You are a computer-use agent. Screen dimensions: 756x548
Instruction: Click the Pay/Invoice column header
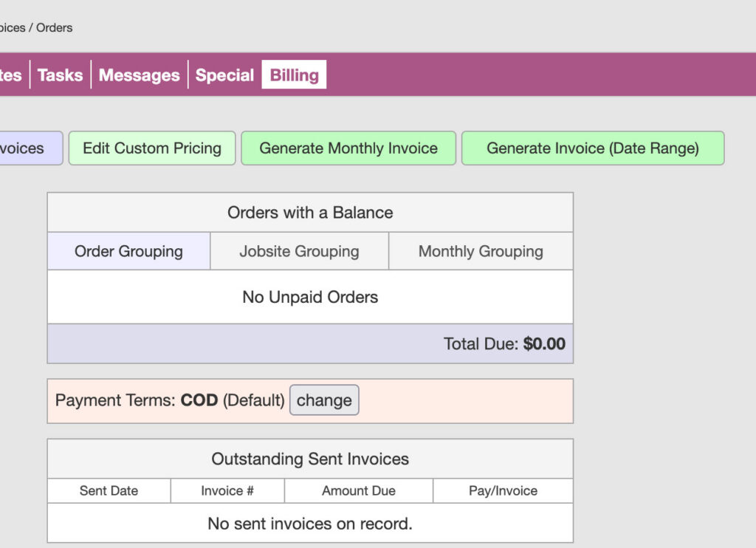point(503,490)
